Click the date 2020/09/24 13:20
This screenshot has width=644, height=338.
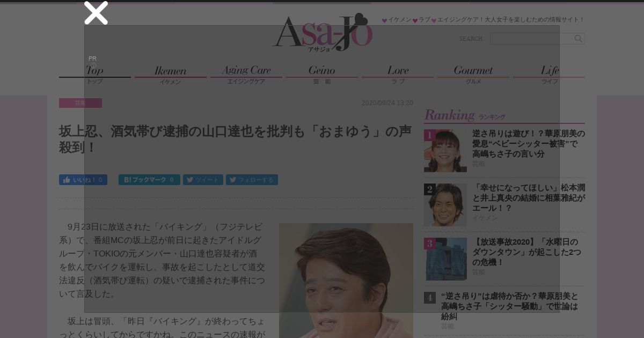coord(387,103)
